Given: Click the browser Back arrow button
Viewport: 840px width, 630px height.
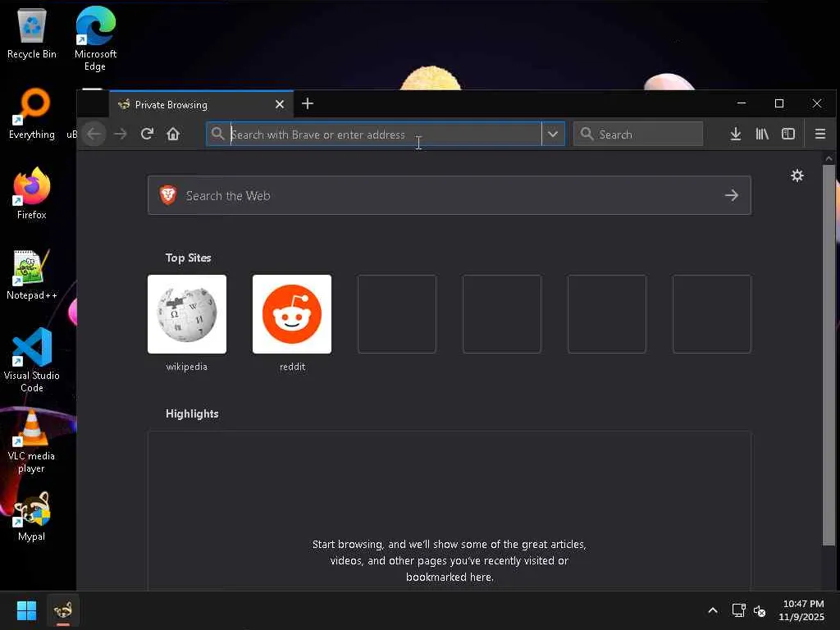Looking at the screenshot, I should tap(94, 134).
